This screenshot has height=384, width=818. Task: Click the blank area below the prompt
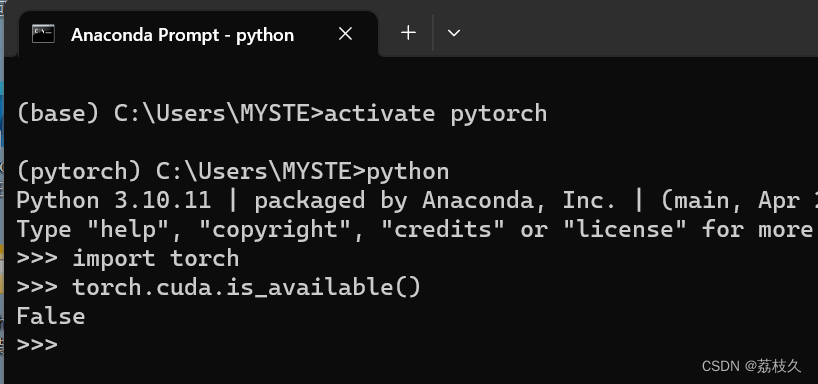tap(365, 368)
